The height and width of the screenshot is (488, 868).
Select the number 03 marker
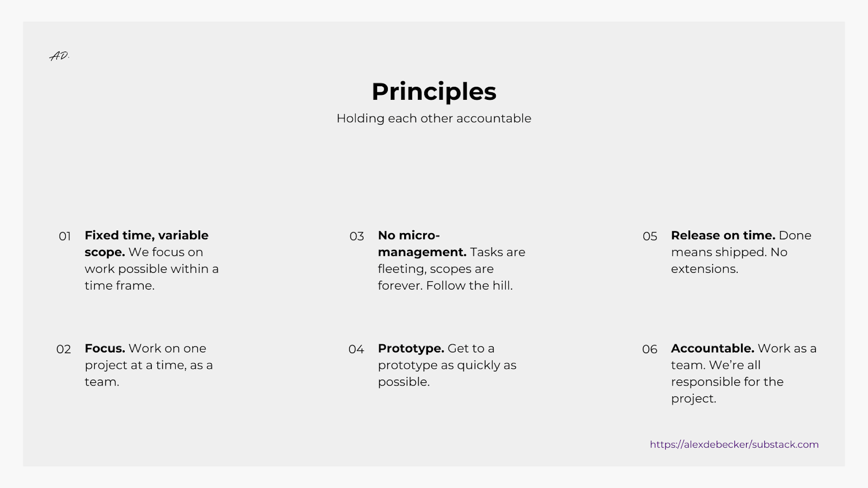(356, 236)
